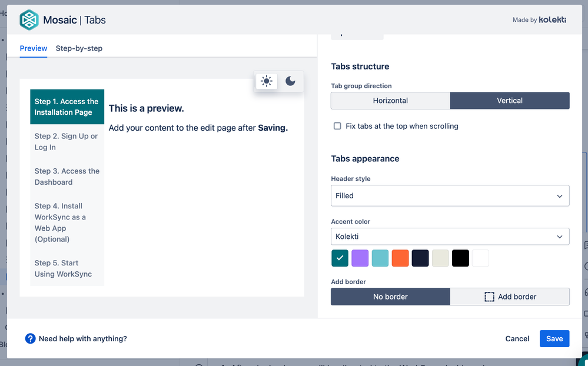Click the Need help with anything link

pos(82,338)
